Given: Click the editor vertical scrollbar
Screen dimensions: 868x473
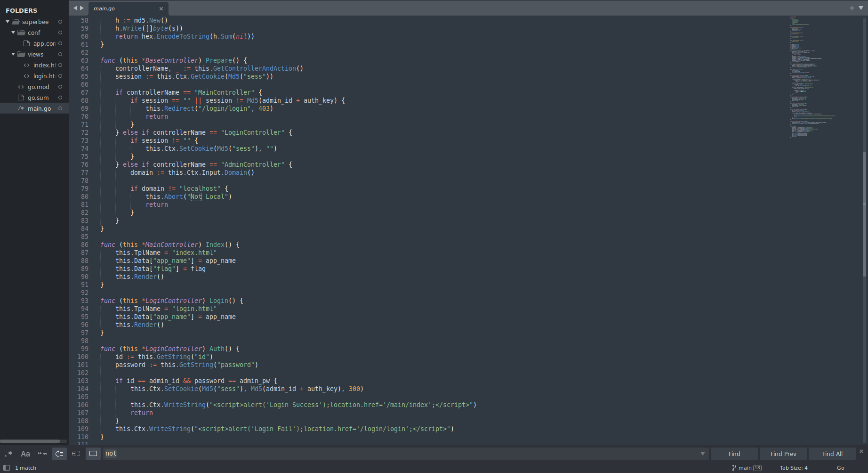Looking at the screenshot, I should pos(865,214).
